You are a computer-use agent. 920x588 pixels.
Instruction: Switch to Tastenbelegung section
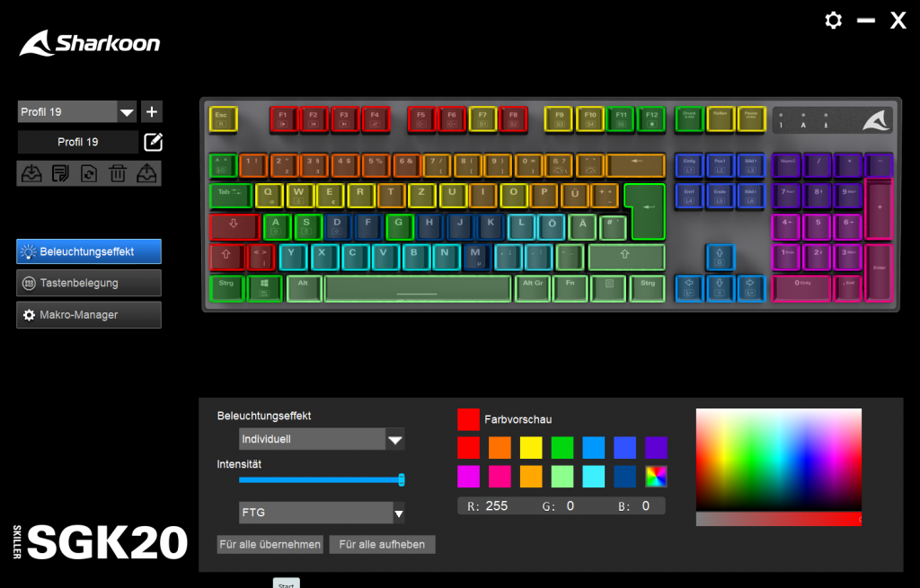click(89, 283)
